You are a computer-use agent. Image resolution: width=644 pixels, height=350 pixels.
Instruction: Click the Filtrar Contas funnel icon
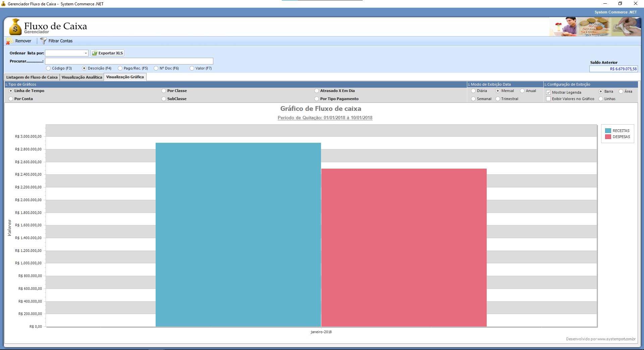[x=43, y=41]
